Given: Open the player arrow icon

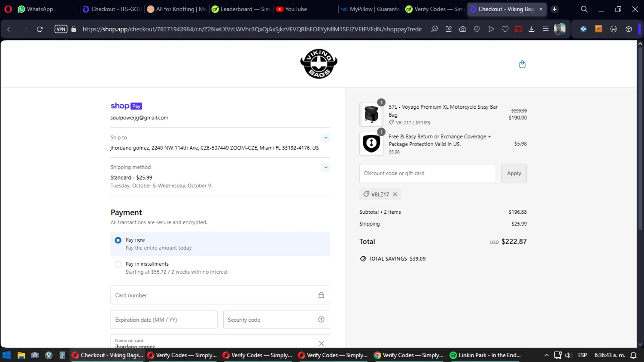Looking at the screenshot, I should 491,29.
